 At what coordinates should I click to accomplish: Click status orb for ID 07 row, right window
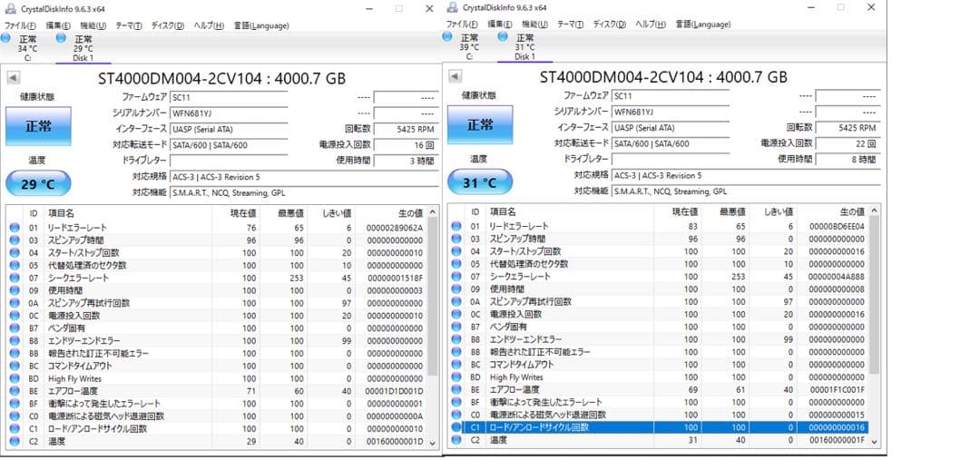456,276
